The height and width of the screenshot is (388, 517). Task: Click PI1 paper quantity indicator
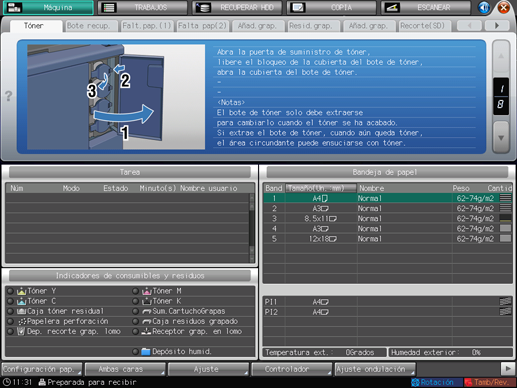[x=505, y=302]
